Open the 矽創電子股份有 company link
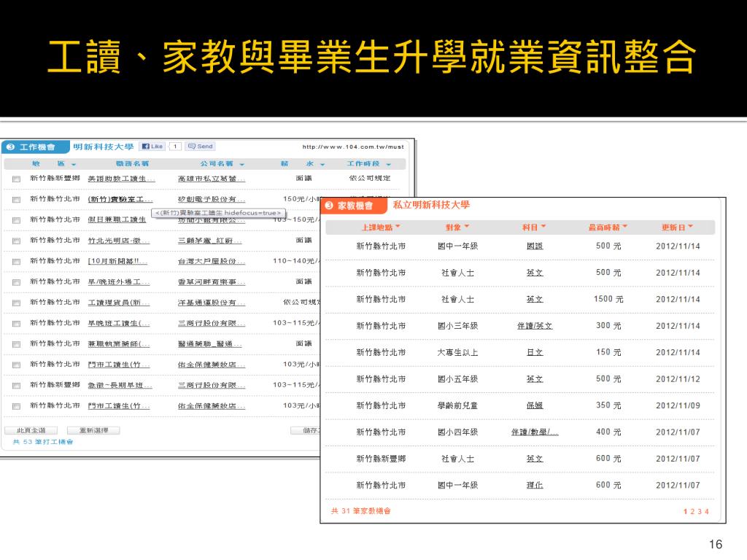Viewport: 747px width, 560px height. pyautogui.click(x=212, y=199)
